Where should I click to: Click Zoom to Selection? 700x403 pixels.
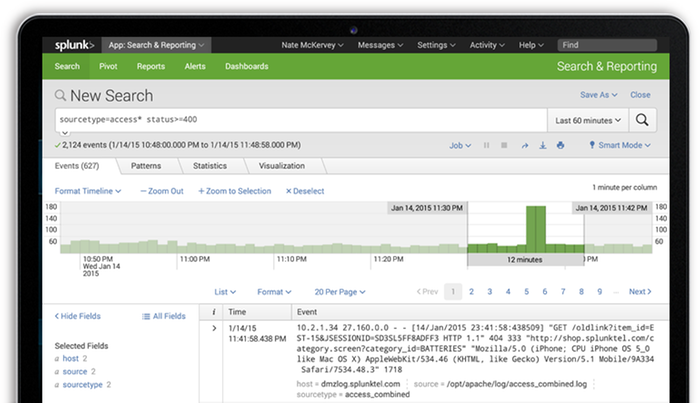[x=235, y=191]
